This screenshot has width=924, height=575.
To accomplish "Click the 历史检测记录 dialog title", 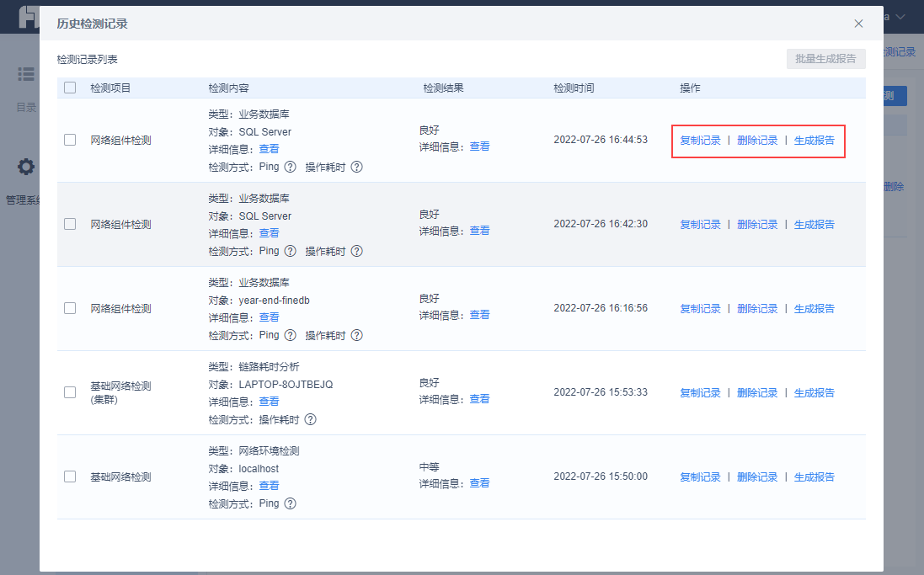I will [93, 24].
